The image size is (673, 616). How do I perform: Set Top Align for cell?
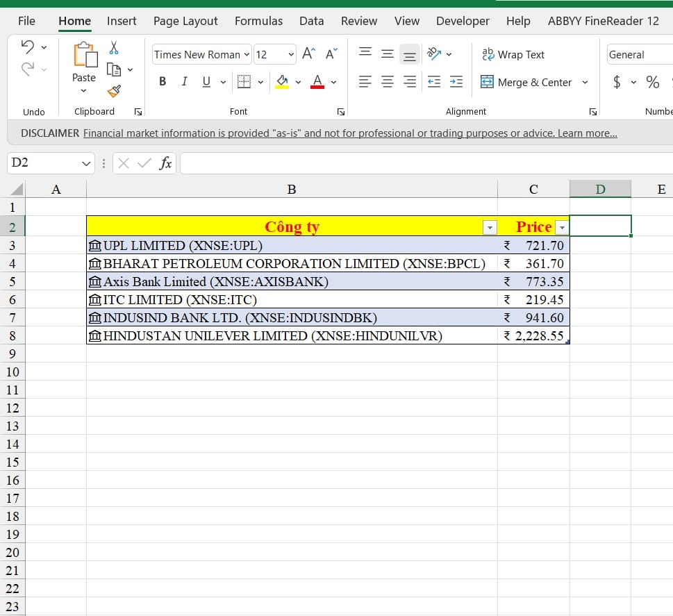point(365,52)
